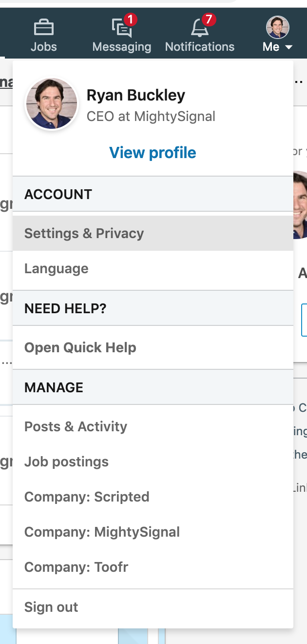Click the CEO at MightySignal headline
Image resolution: width=307 pixels, height=644 pixels.
click(151, 117)
